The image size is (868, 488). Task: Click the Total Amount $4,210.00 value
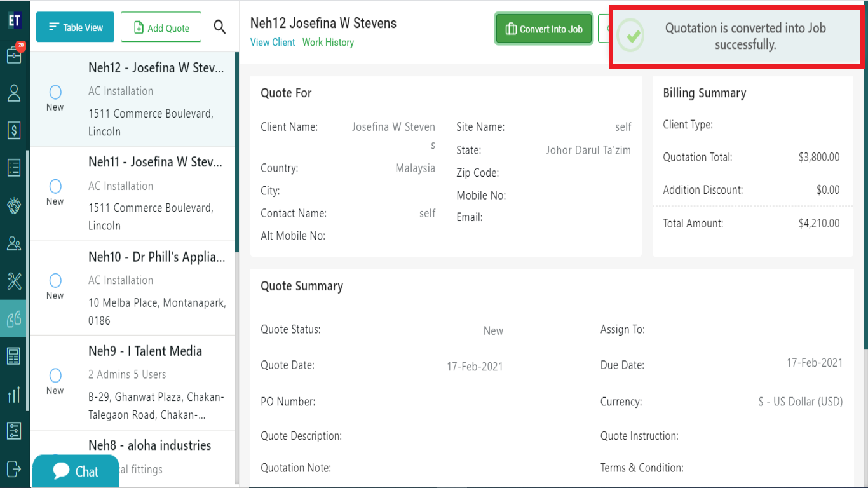(x=819, y=224)
